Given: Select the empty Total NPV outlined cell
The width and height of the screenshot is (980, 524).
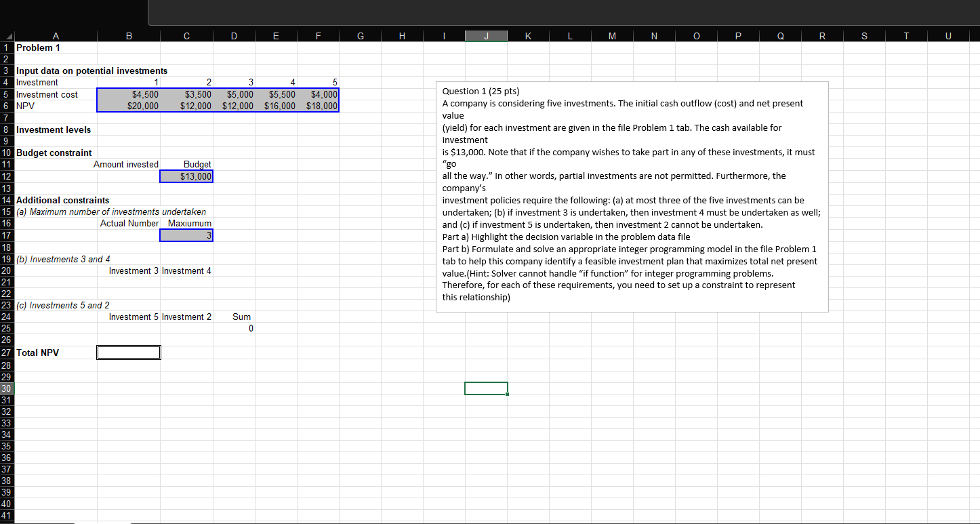Looking at the screenshot, I should coord(129,352).
